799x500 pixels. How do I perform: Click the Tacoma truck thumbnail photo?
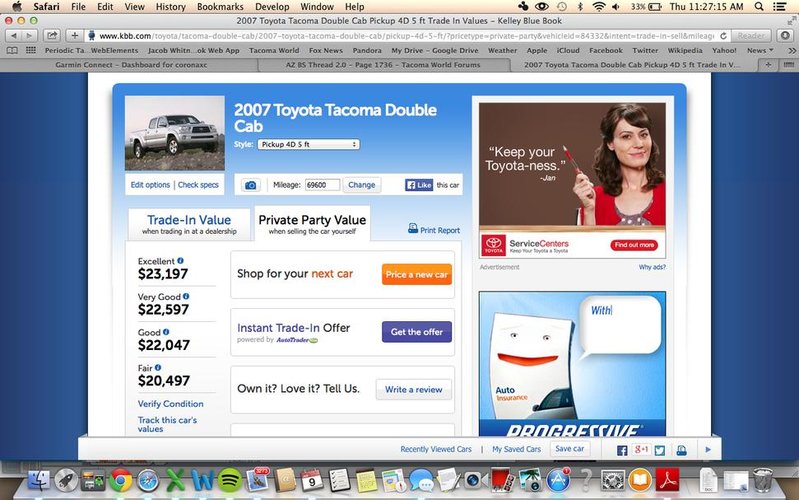tap(175, 133)
